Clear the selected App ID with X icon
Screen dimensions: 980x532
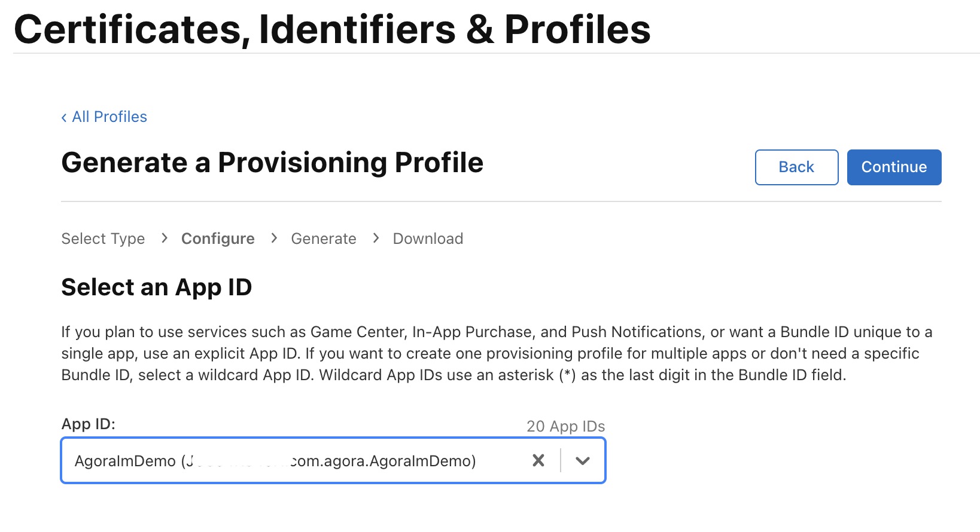[x=538, y=460]
